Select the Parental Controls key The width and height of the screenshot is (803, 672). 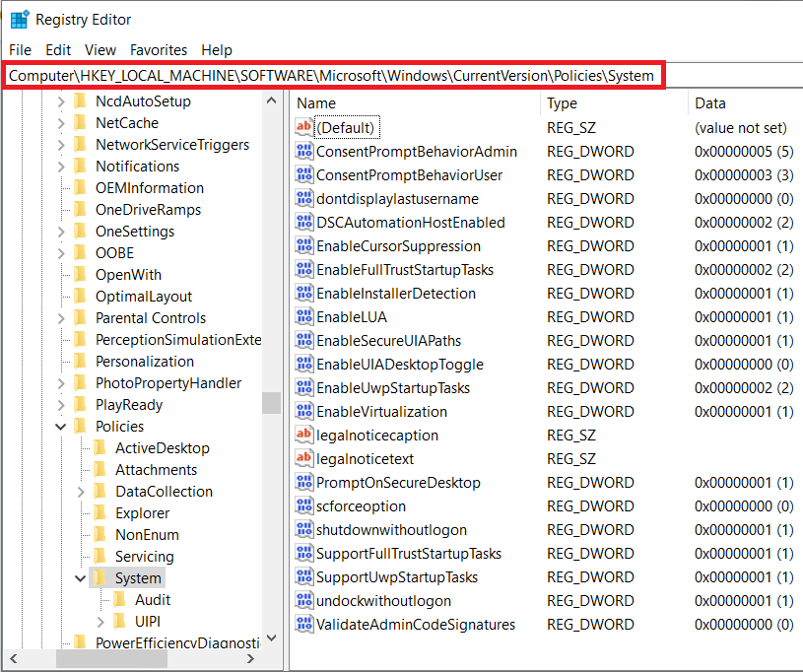click(x=150, y=318)
